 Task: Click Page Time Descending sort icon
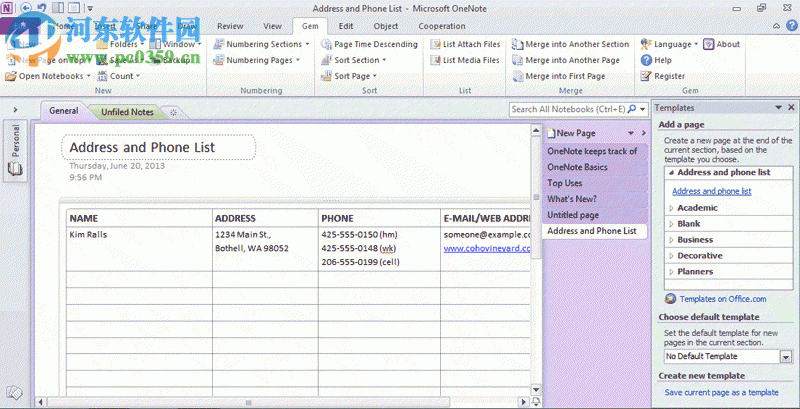point(327,44)
